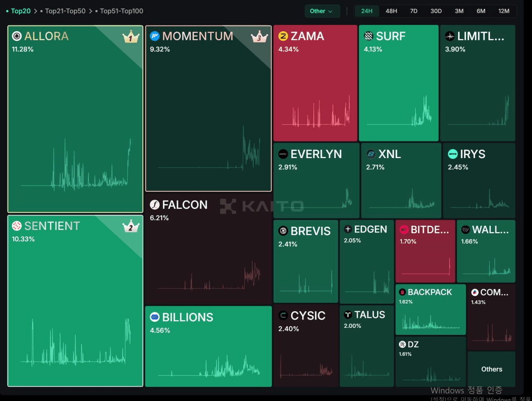Image resolution: width=532 pixels, height=401 pixels.
Task: Click the ALLORA 11.28% share value
Action: click(x=22, y=49)
